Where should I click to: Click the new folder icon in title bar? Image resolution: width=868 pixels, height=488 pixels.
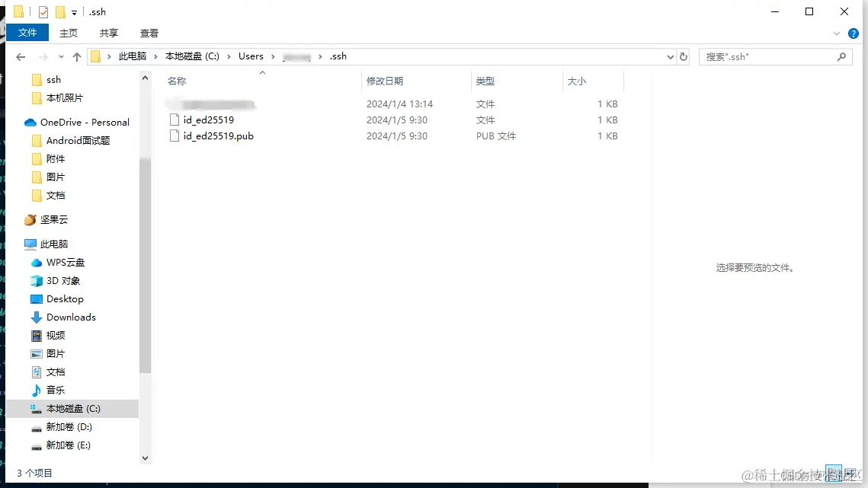pyautogui.click(x=60, y=11)
